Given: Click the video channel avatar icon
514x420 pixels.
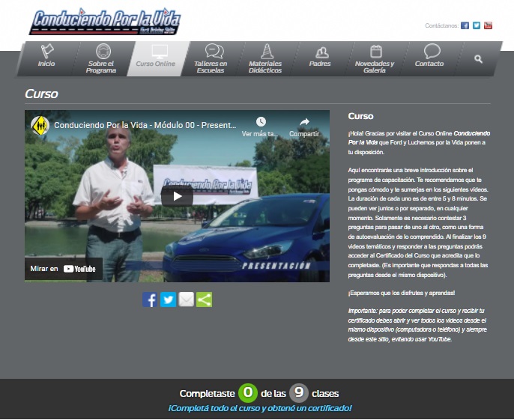Looking at the screenshot, I should 40,125.
